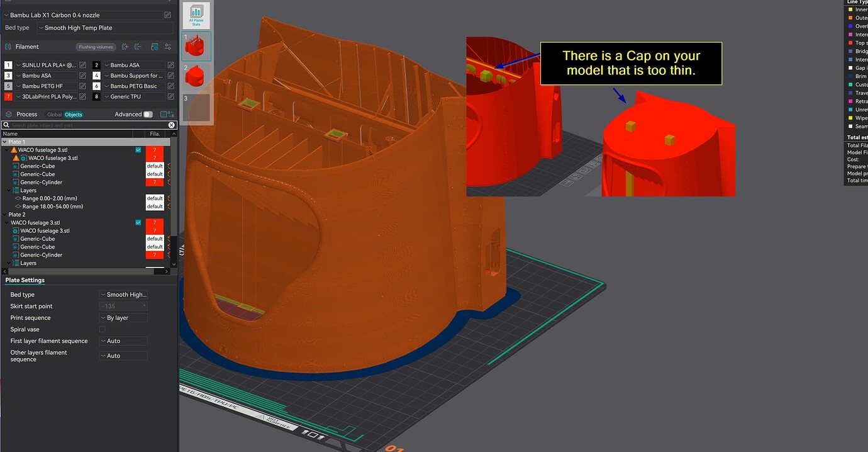Click the add filament icon
This screenshot has height=452, width=868.
(125, 47)
